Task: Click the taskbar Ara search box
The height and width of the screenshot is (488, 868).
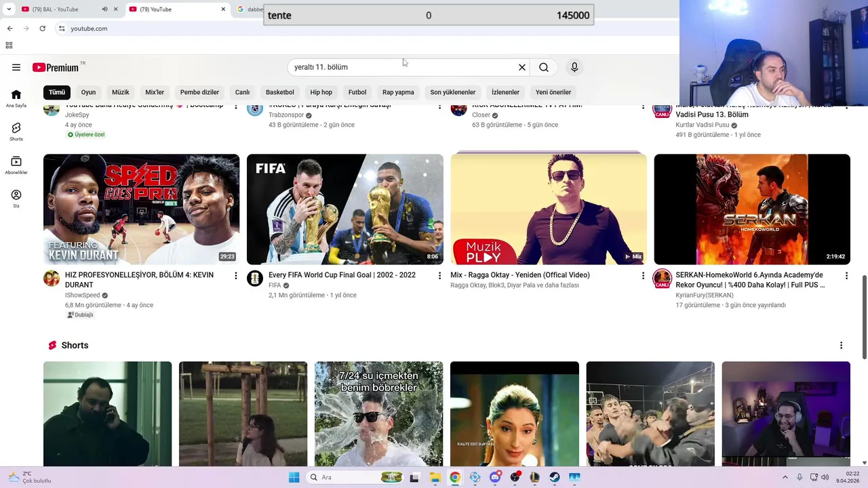Action: pos(355,477)
